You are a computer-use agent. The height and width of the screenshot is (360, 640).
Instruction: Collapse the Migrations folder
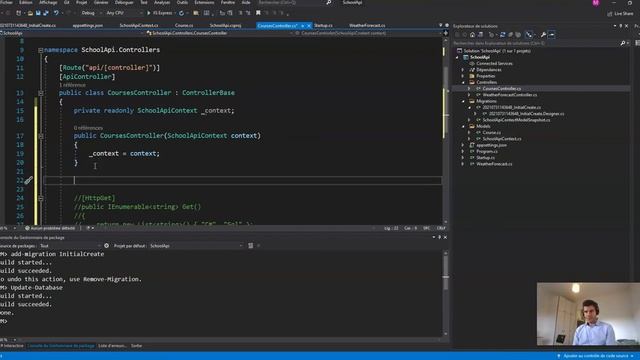click(x=463, y=101)
